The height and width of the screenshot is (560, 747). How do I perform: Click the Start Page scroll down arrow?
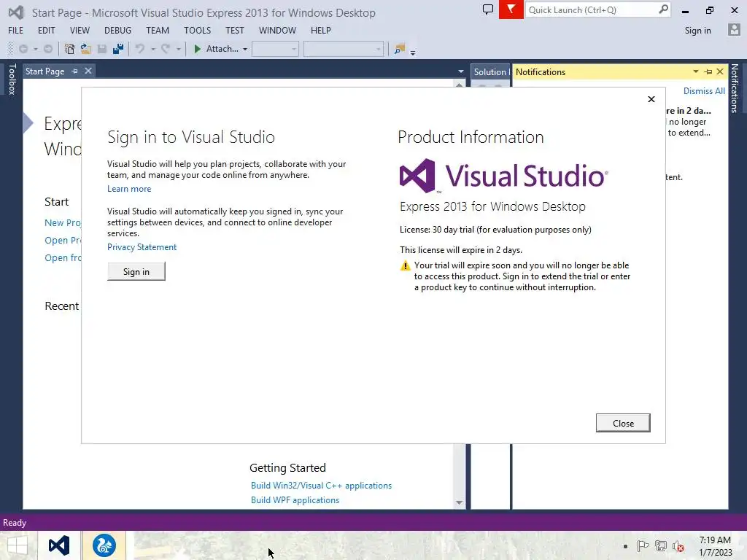coord(460,502)
